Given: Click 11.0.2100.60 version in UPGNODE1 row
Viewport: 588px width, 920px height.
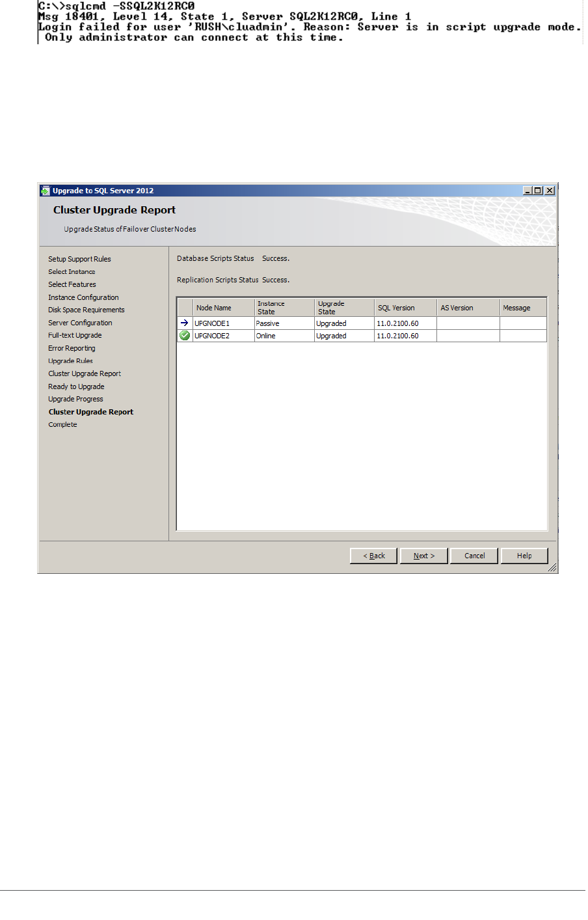Looking at the screenshot, I should click(406, 323).
